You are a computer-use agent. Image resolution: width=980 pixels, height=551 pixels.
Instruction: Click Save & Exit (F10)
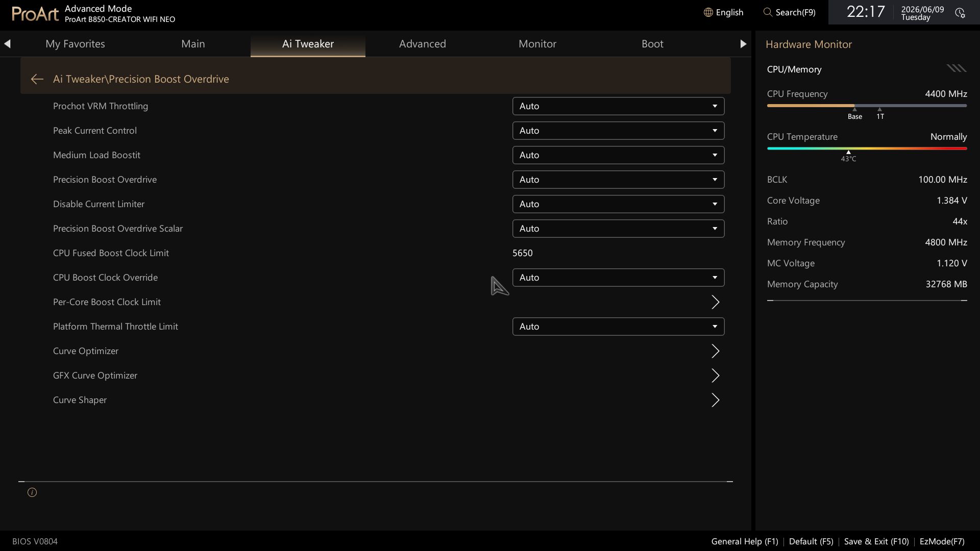pos(876,541)
